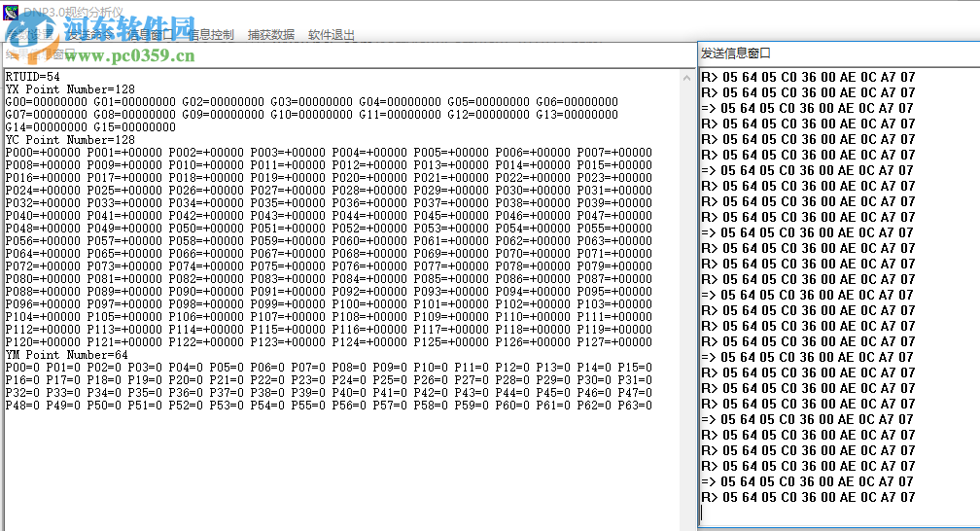Open the 捕获数据 menu
This screenshot has height=531, width=980.
point(271,35)
